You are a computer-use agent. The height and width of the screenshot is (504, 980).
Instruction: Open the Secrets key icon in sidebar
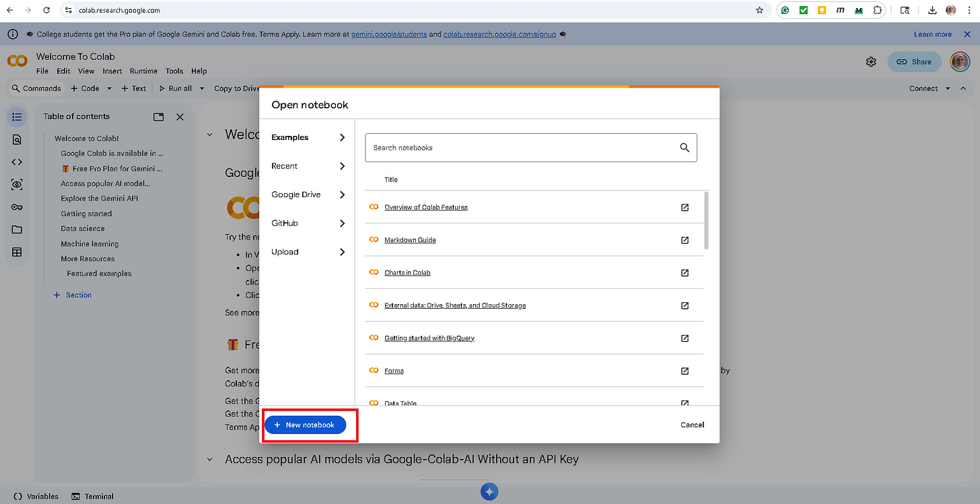coord(17,207)
